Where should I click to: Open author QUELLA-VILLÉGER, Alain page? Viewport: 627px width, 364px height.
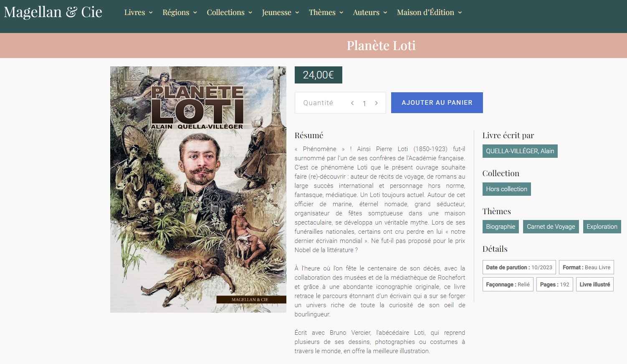(520, 151)
